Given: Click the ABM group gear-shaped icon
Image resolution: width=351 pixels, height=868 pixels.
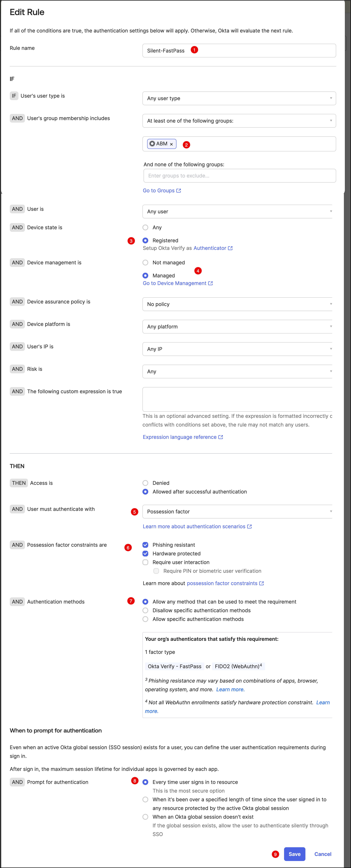Looking at the screenshot, I should pyautogui.click(x=152, y=144).
